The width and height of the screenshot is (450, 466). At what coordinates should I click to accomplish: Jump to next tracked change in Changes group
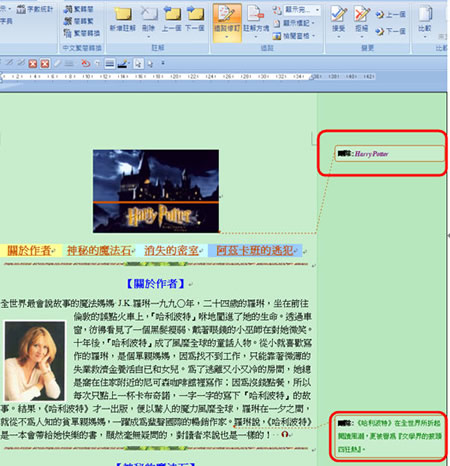391,31
